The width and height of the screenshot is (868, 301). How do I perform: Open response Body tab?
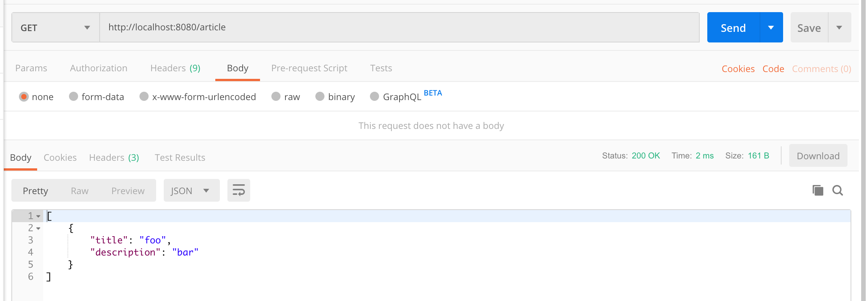(x=20, y=158)
